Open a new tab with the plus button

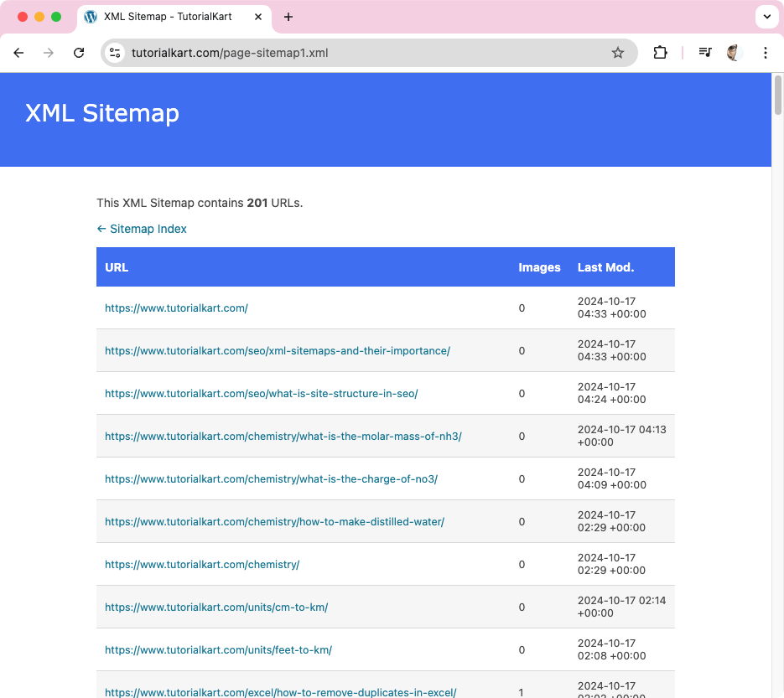coord(288,16)
